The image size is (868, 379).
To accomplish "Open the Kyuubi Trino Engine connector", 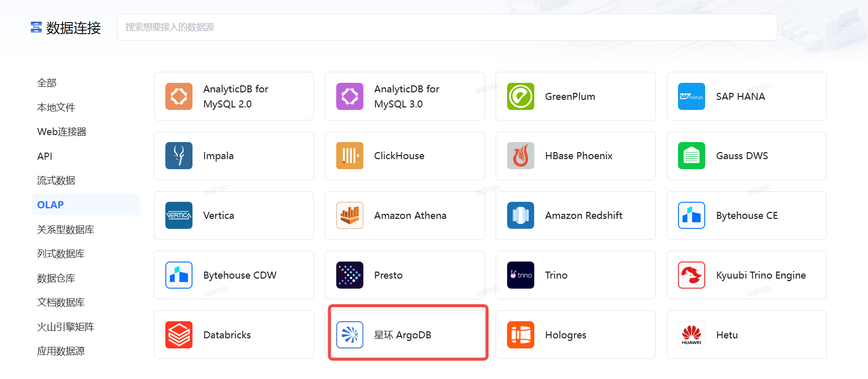I will (746, 275).
